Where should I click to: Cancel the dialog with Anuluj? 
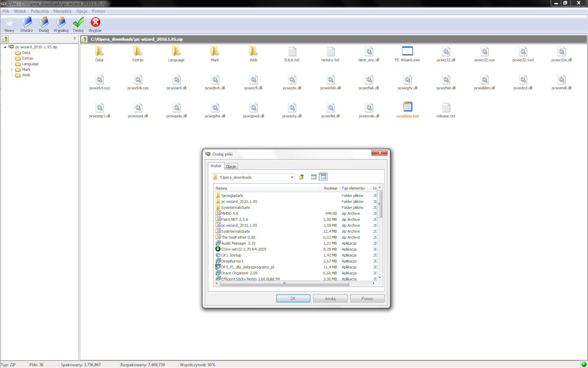(x=330, y=299)
